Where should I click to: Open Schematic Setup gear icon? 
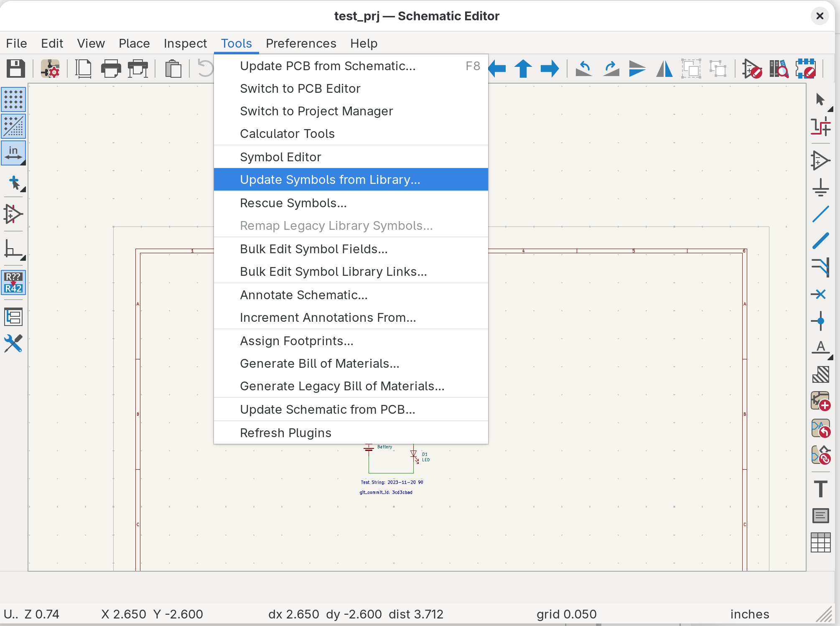click(x=50, y=69)
